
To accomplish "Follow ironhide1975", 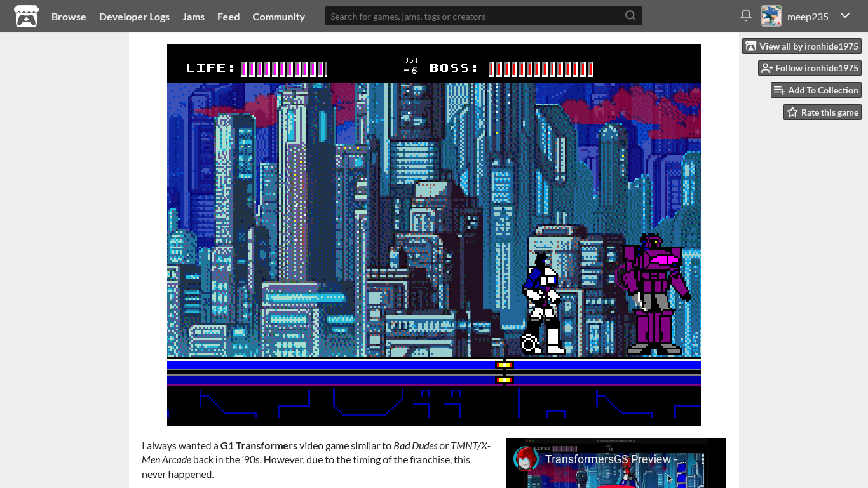I will coord(810,68).
